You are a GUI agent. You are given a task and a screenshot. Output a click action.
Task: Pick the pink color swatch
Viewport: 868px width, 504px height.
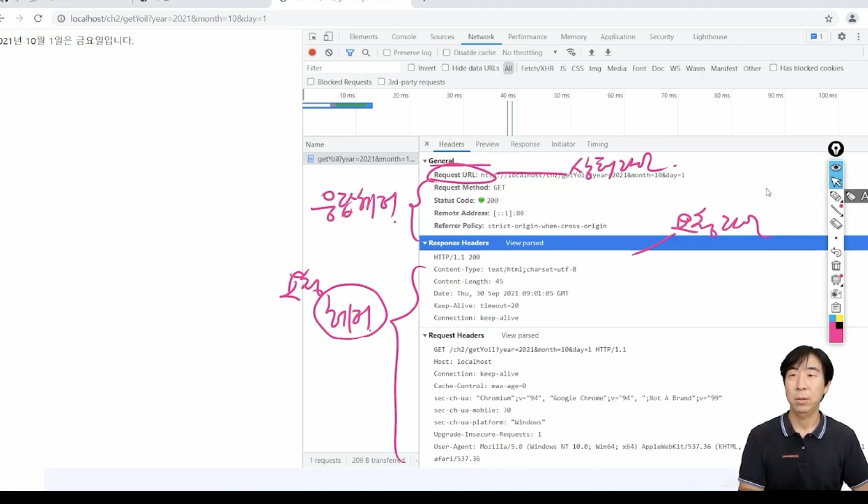click(x=835, y=335)
